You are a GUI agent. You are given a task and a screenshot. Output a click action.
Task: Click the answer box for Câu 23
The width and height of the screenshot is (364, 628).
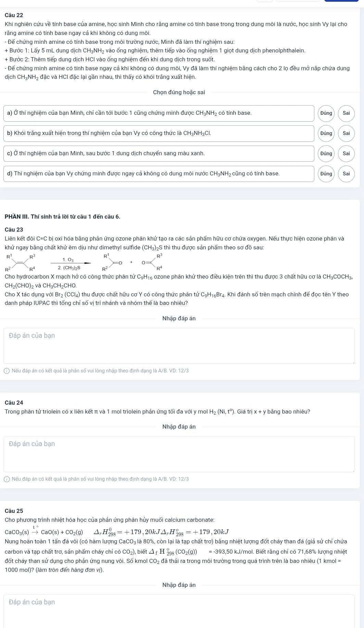coord(179,346)
